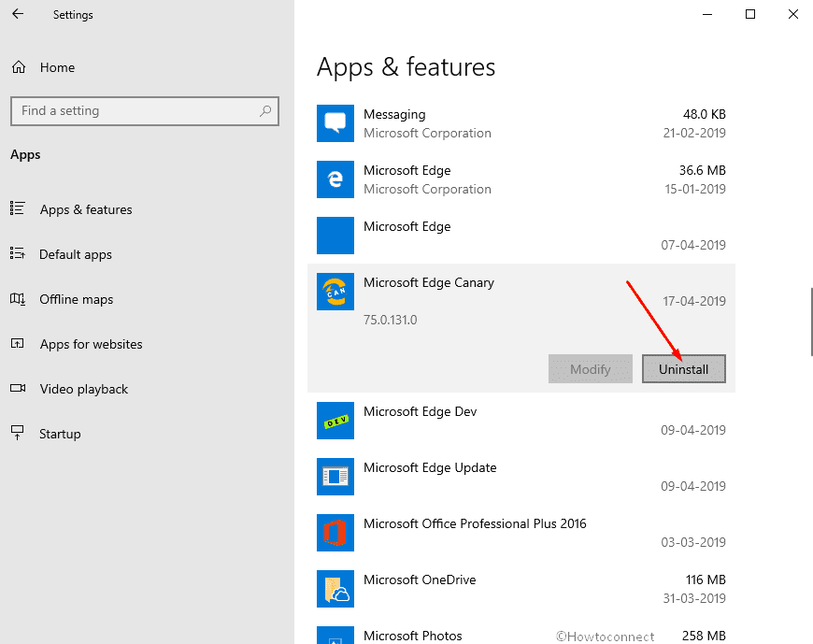Screen dimensions: 813x644
Task: Click the Microsoft OneDrive icon
Action: click(x=335, y=589)
